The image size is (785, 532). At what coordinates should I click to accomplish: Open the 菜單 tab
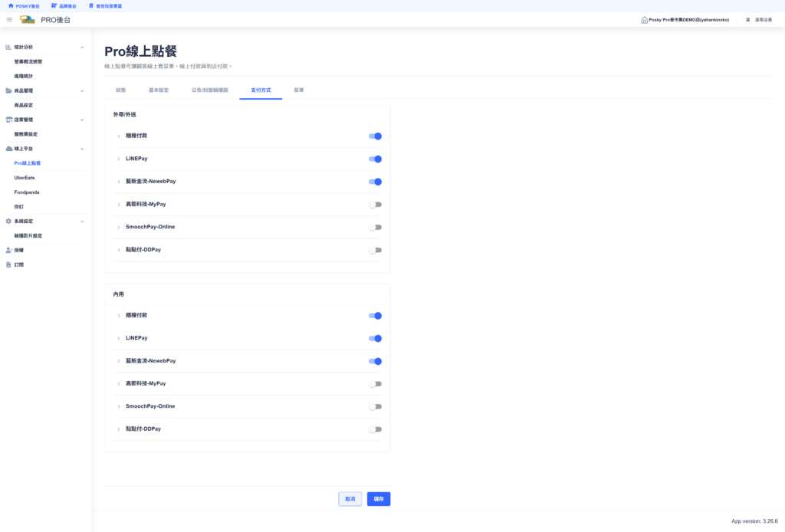tap(299, 90)
